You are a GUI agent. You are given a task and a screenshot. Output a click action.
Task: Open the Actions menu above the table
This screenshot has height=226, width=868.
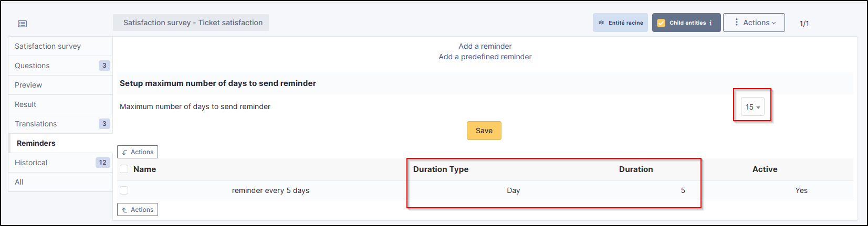click(138, 152)
